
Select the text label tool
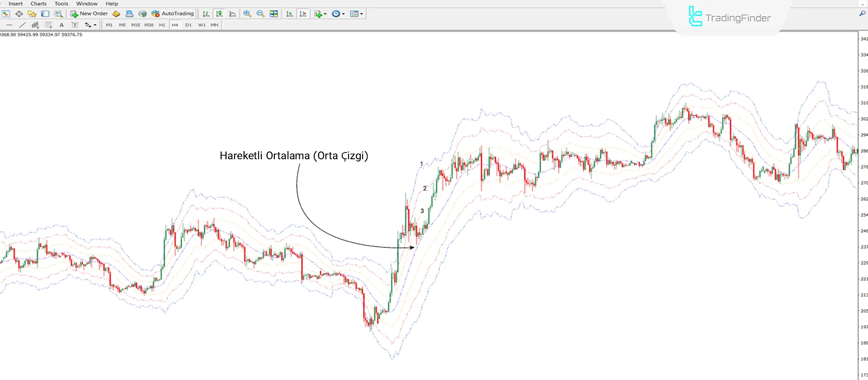(x=61, y=25)
